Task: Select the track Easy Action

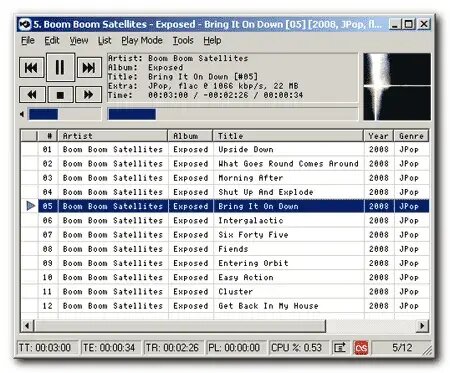Action: coord(225,277)
